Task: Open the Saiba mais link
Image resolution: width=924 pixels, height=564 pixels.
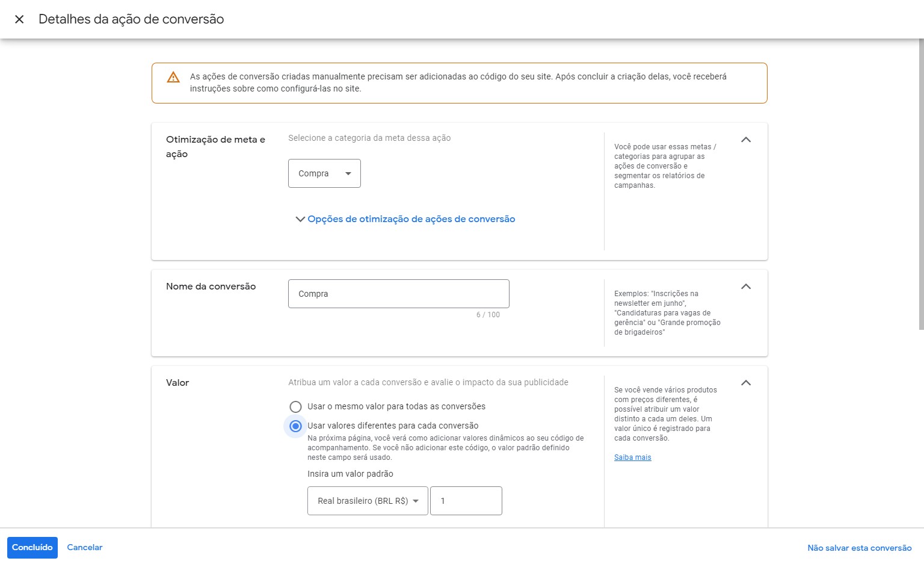Action: [x=632, y=457]
